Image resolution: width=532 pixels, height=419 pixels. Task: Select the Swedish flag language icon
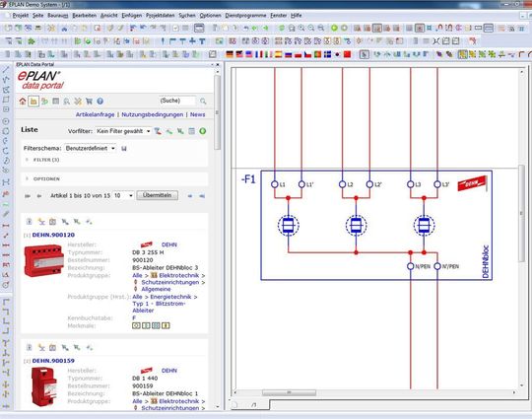point(327,54)
